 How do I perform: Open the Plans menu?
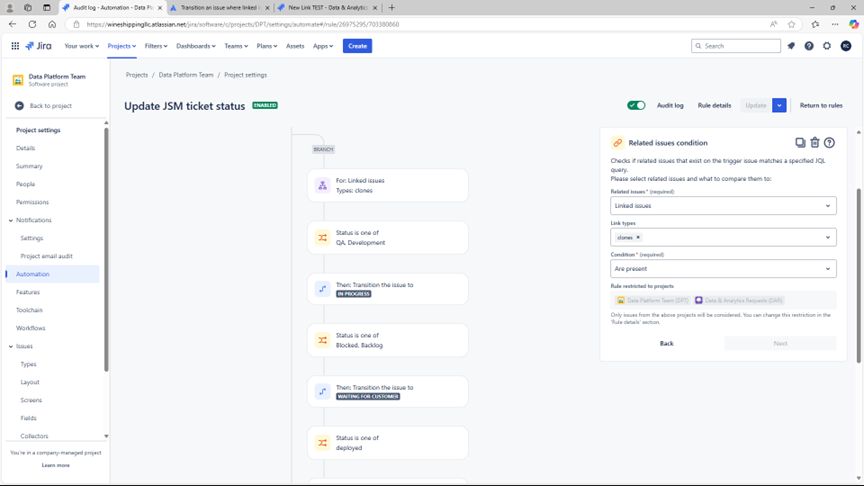pos(267,46)
